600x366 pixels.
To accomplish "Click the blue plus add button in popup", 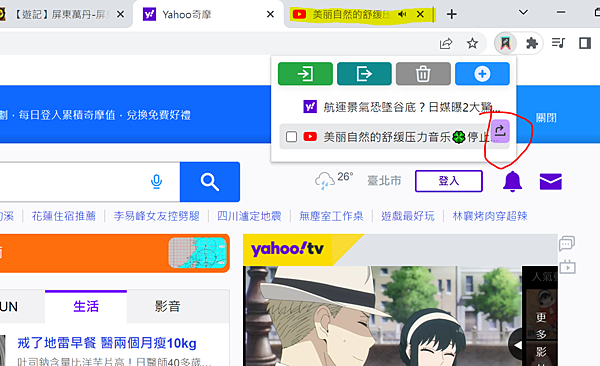I will (482, 74).
